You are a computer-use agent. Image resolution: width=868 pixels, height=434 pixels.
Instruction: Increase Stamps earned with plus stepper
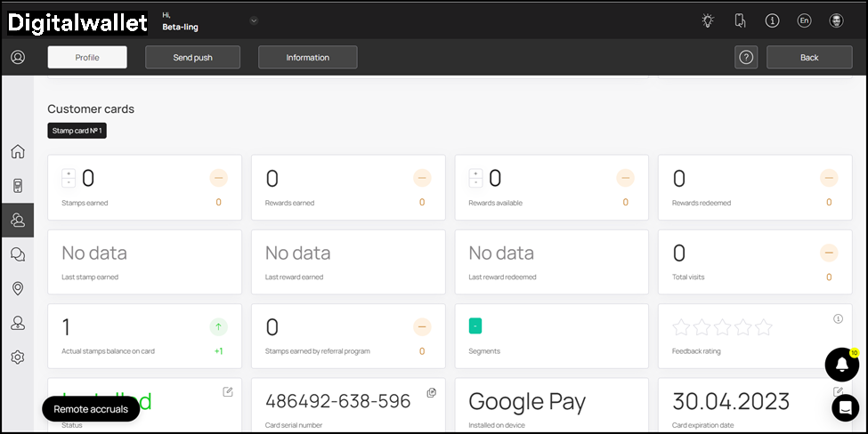[69, 173]
